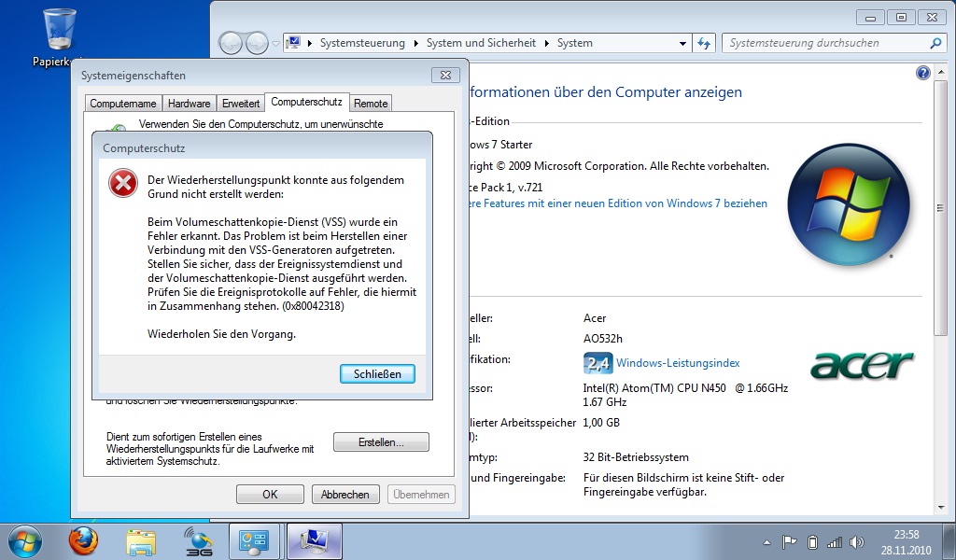Select the Systemsteuerung breadcrumb
956x560 pixels.
coord(362,43)
